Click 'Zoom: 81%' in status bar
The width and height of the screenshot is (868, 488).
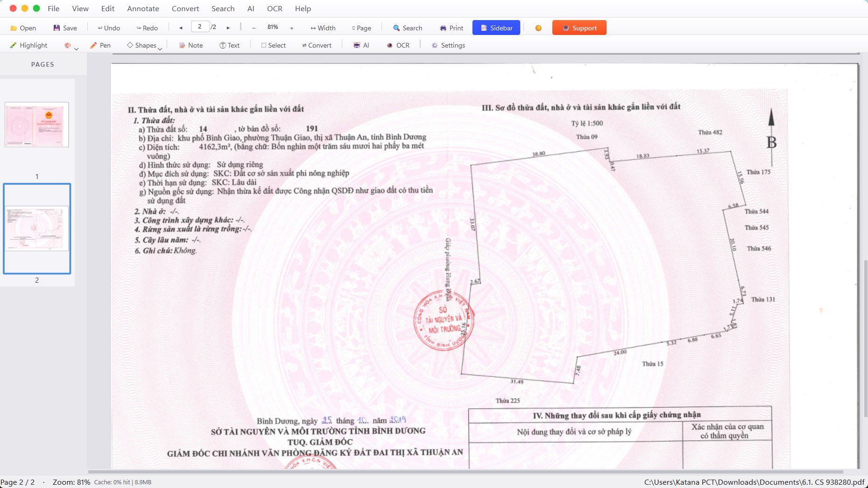pos(71,482)
